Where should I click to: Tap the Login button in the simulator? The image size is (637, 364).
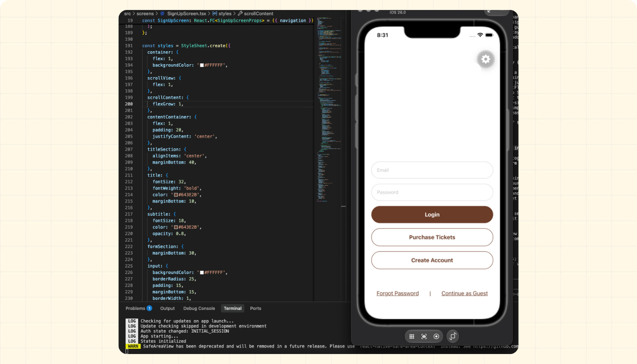pyautogui.click(x=432, y=215)
